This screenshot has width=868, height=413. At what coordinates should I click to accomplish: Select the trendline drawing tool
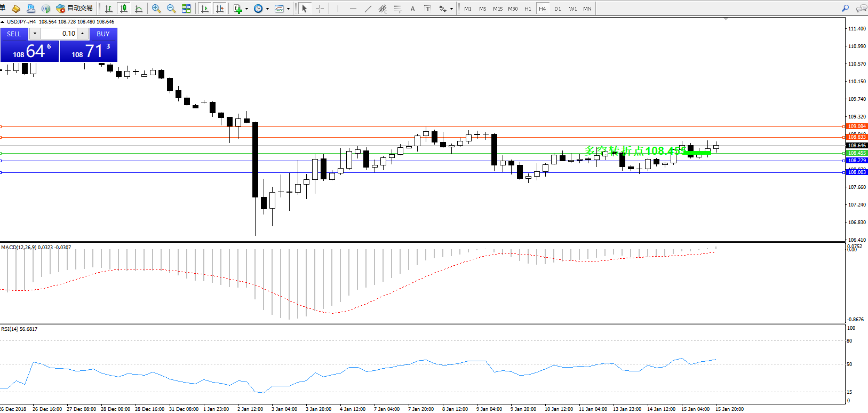pos(368,9)
